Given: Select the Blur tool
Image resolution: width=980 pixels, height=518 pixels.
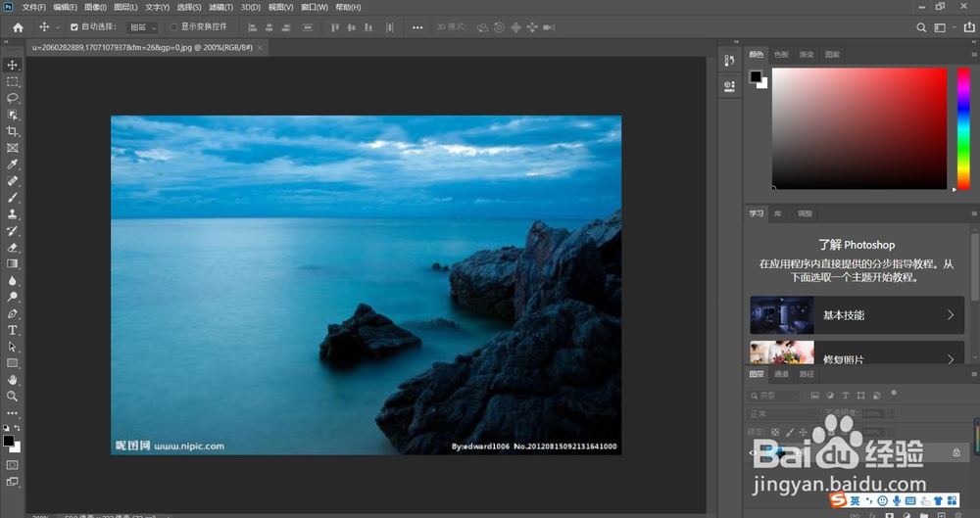Looking at the screenshot, I should tap(13, 281).
